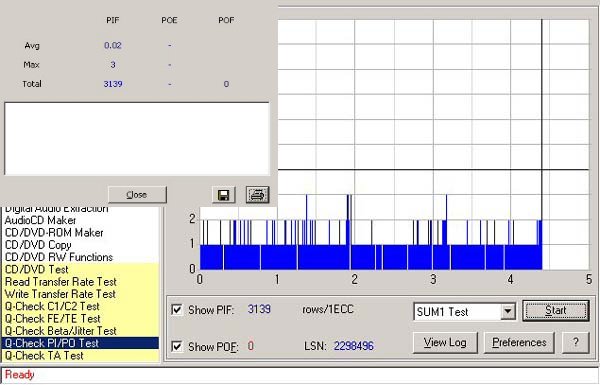This screenshot has width=600, height=385.
Task: Open Preferences
Action: 519,343
